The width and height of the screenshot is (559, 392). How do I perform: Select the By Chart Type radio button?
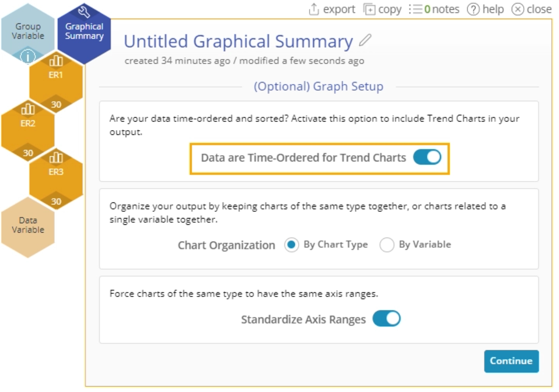tap(291, 245)
